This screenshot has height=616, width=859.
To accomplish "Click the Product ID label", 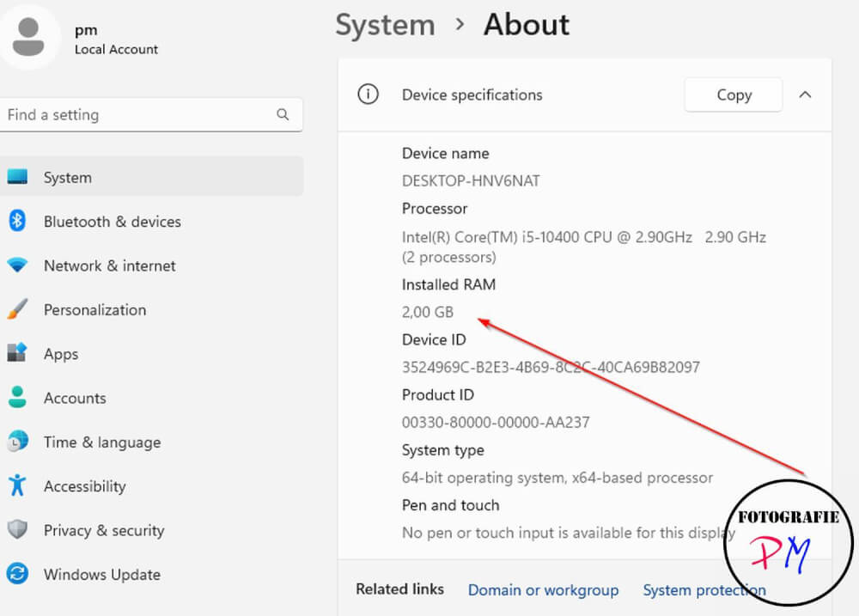I will (438, 394).
